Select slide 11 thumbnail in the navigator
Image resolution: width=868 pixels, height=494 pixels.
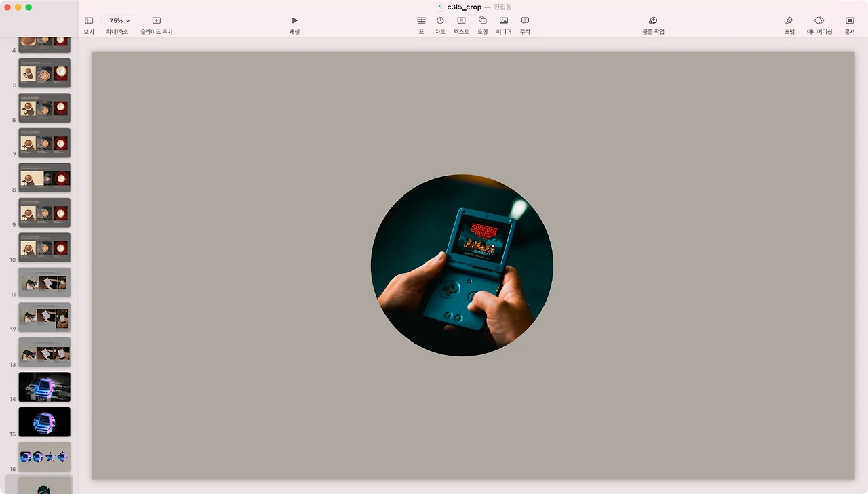click(x=44, y=282)
